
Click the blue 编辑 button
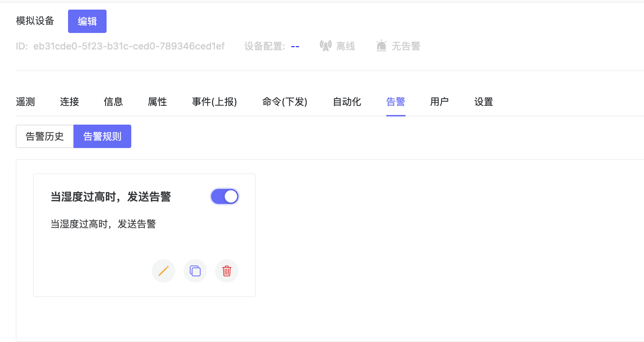coord(87,21)
